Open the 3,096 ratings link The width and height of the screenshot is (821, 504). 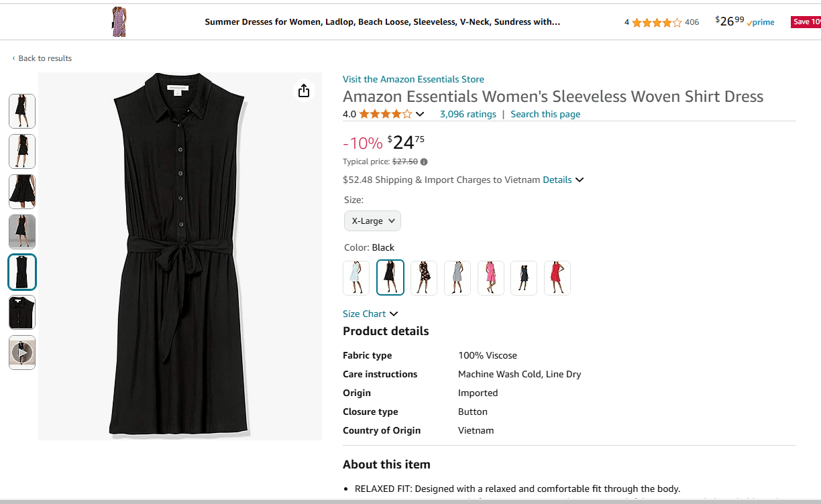(468, 114)
